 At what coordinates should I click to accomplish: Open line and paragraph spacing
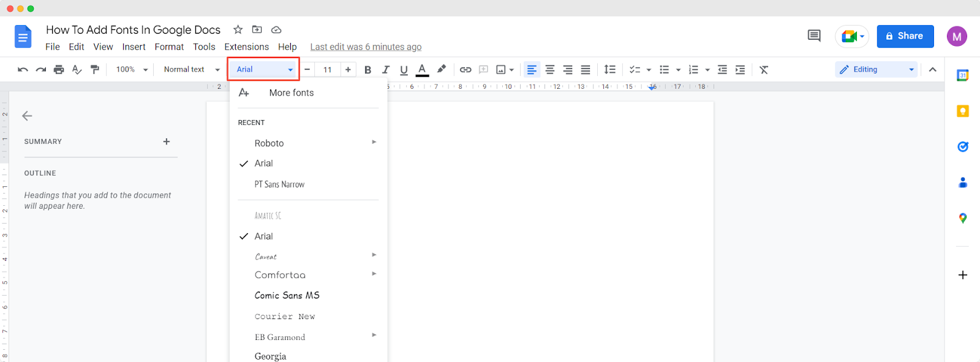pos(609,70)
